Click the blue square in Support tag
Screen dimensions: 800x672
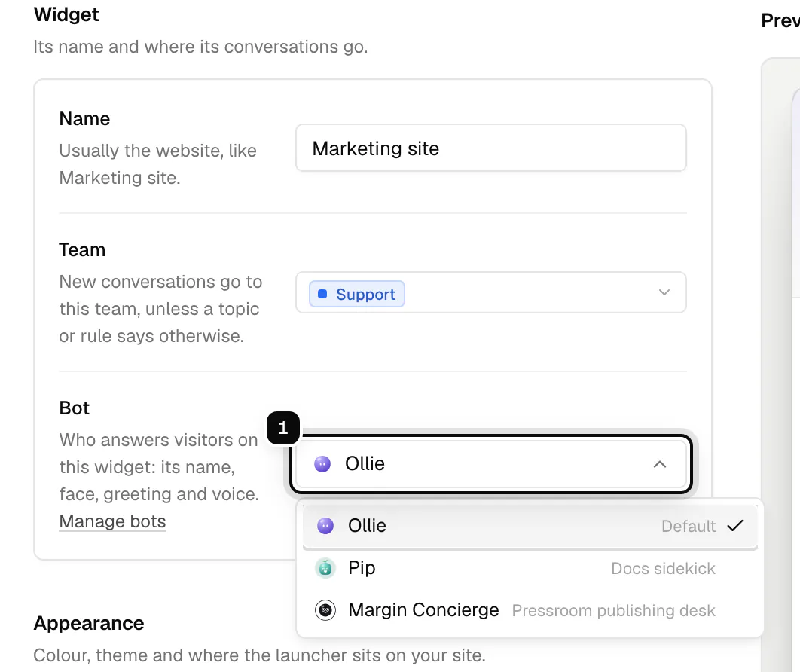click(x=322, y=294)
